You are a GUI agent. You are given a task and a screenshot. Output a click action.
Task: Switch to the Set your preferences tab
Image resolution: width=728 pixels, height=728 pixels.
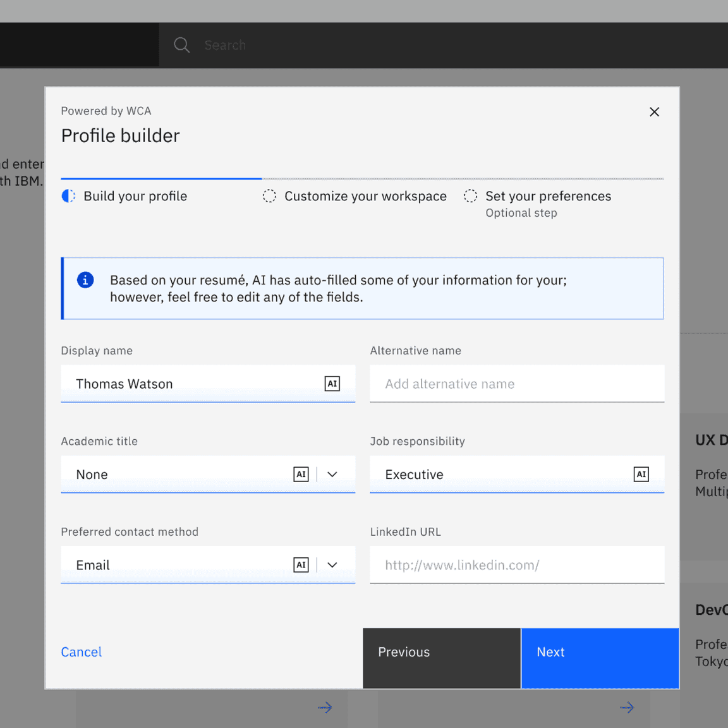tap(548, 196)
